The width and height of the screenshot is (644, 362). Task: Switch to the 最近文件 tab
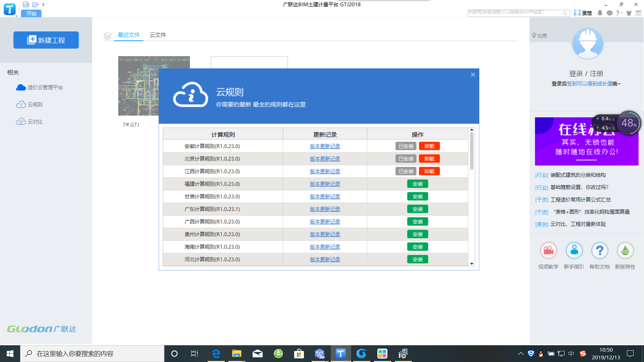(x=129, y=35)
